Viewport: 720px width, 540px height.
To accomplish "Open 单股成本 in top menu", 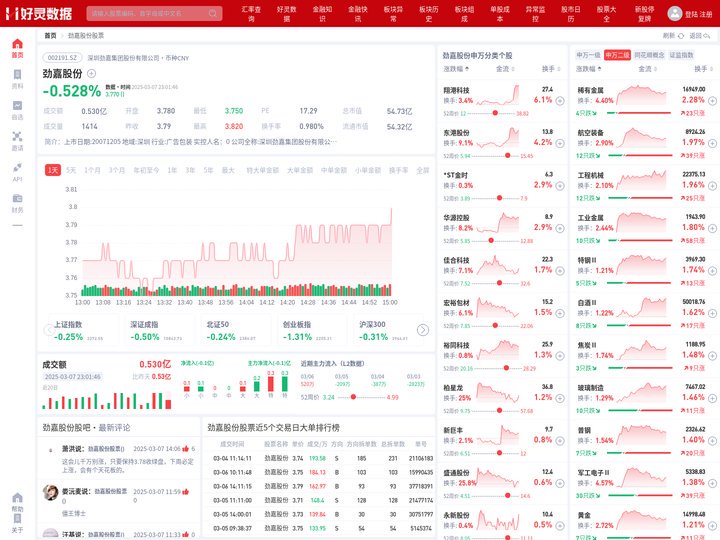I will tap(500, 14).
